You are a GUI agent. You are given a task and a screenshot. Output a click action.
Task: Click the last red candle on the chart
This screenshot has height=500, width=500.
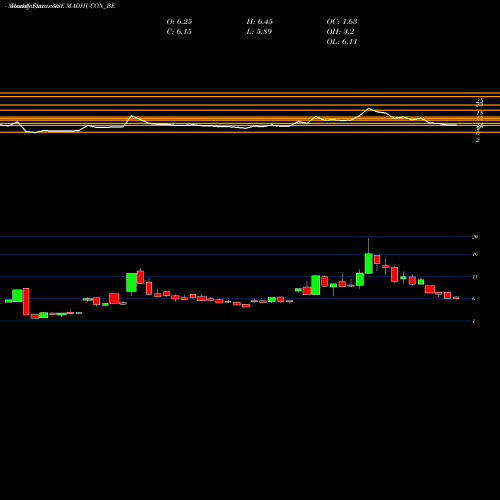pyautogui.click(x=456, y=298)
